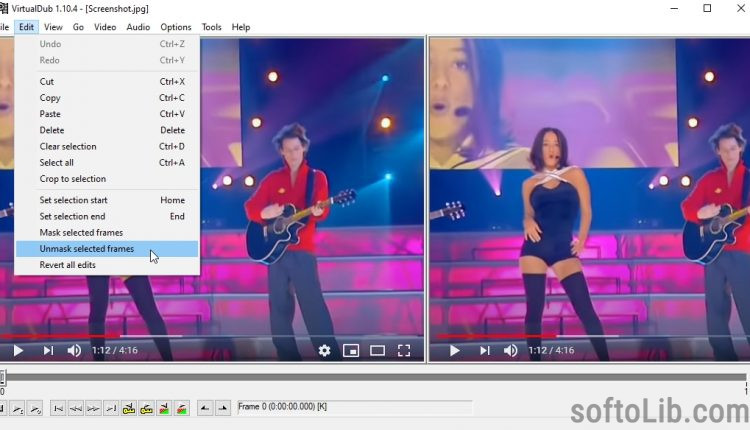This screenshot has height=430, width=750.
Task: Click the 1:12 / 4:16 time in right pane
Action: click(551, 351)
